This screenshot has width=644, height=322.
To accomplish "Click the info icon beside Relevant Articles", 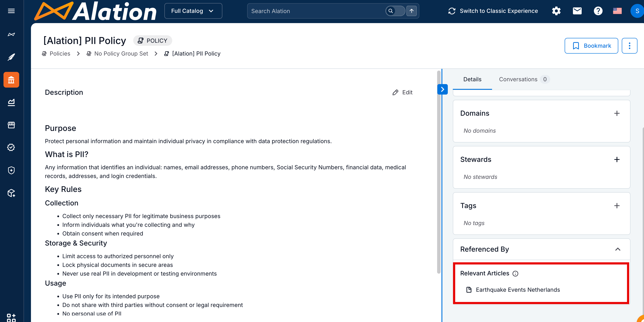I will 515,274.
